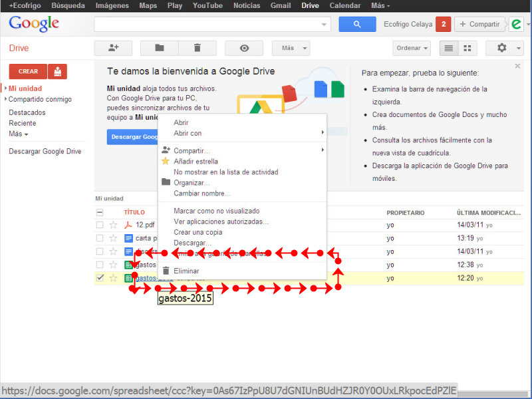The image size is (532, 399).
Task: Click the star icon beside Añadir estrella
Action: (x=165, y=161)
